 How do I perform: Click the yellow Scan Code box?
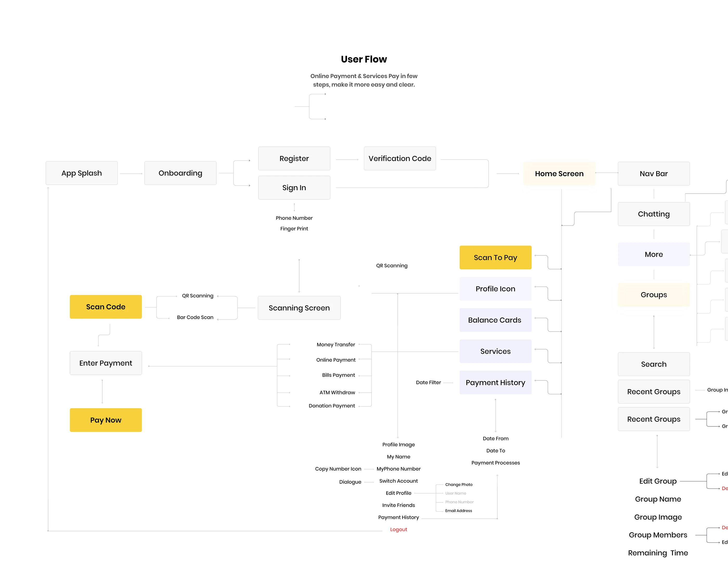[106, 307]
